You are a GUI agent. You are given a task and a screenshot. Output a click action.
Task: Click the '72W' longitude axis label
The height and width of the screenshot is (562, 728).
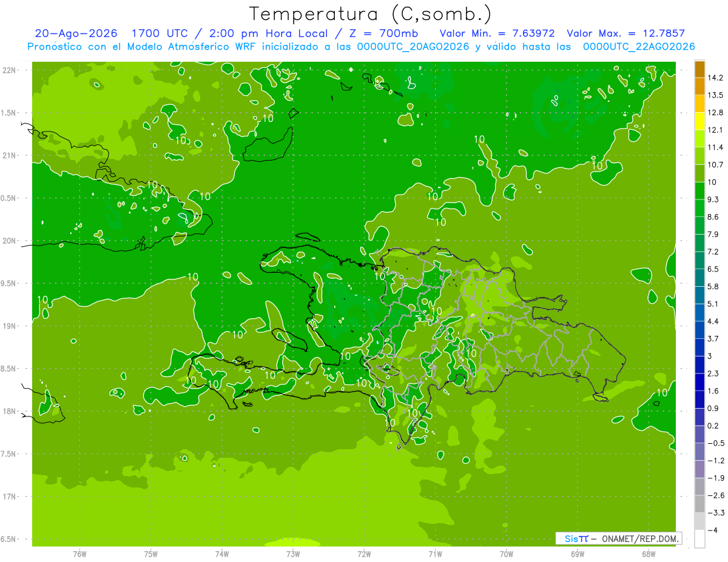tap(364, 554)
